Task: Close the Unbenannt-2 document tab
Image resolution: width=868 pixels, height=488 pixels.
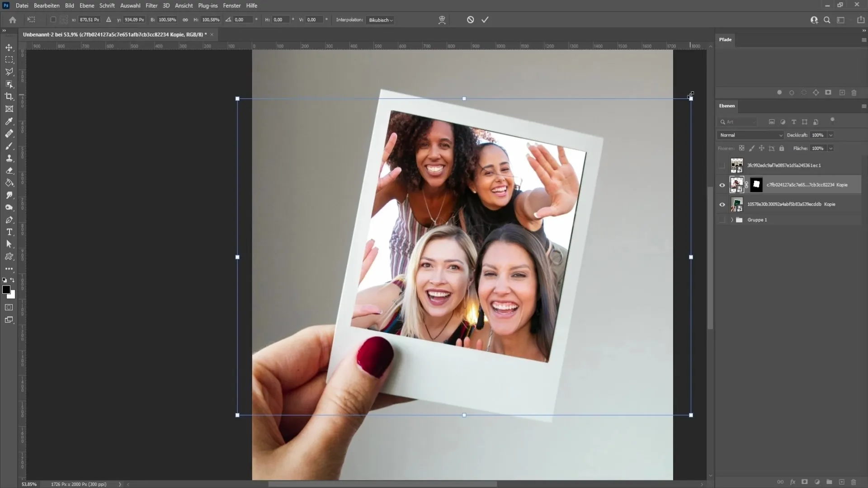Action: coord(212,34)
